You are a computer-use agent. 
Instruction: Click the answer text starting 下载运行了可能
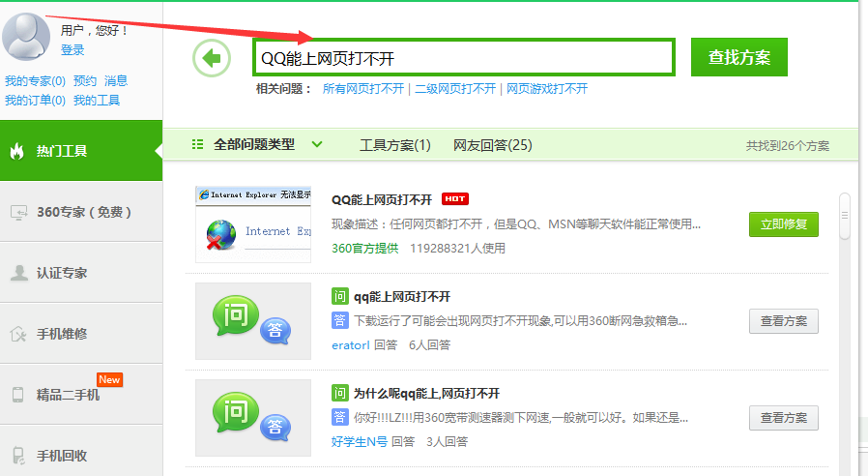coord(521,321)
